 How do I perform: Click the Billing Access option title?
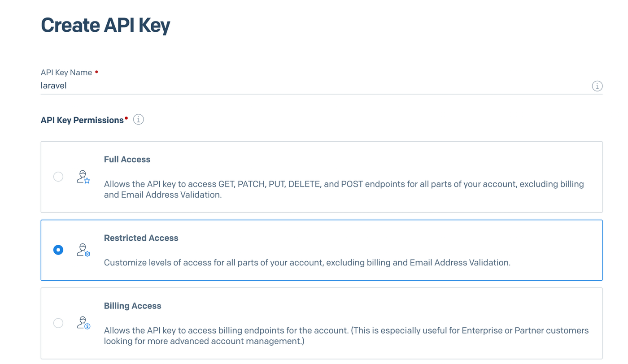[x=132, y=306]
